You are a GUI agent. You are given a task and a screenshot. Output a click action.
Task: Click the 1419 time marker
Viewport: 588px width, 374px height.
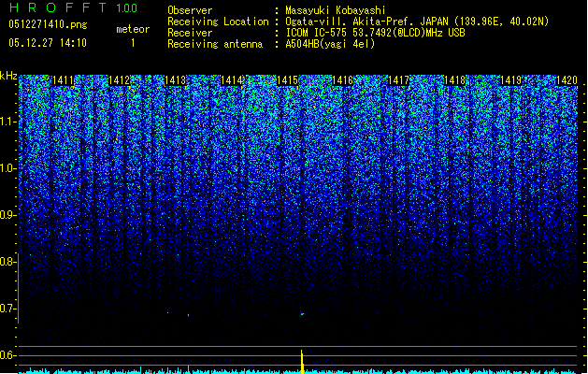point(510,80)
